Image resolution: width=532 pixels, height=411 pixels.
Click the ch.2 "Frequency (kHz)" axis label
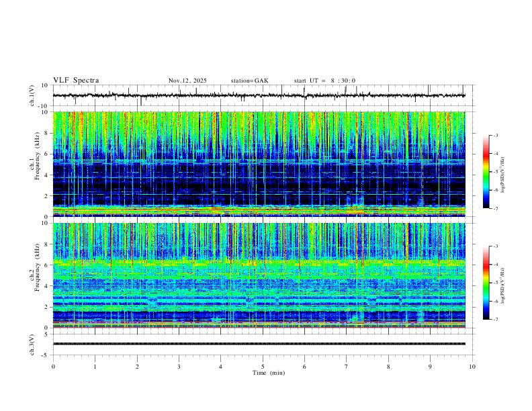point(37,267)
